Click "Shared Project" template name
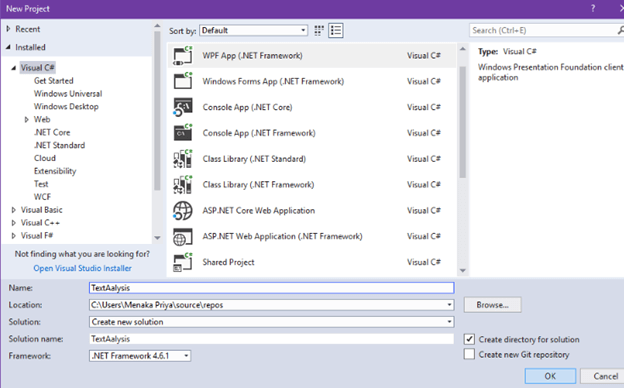Viewport: 624px width, 388px height. (x=228, y=262)
